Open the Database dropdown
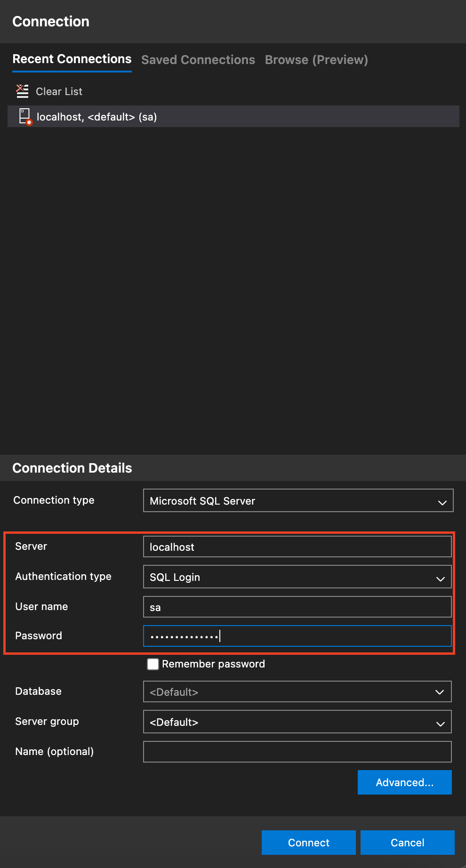The height and width of the screenshot is (868, 466). coord(297,692)
